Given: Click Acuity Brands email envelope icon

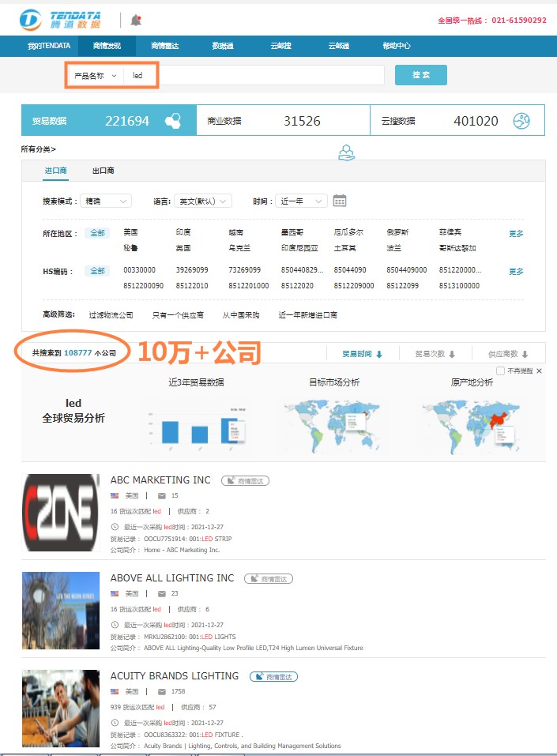Looking at the screenshot, I should point(162,691).
